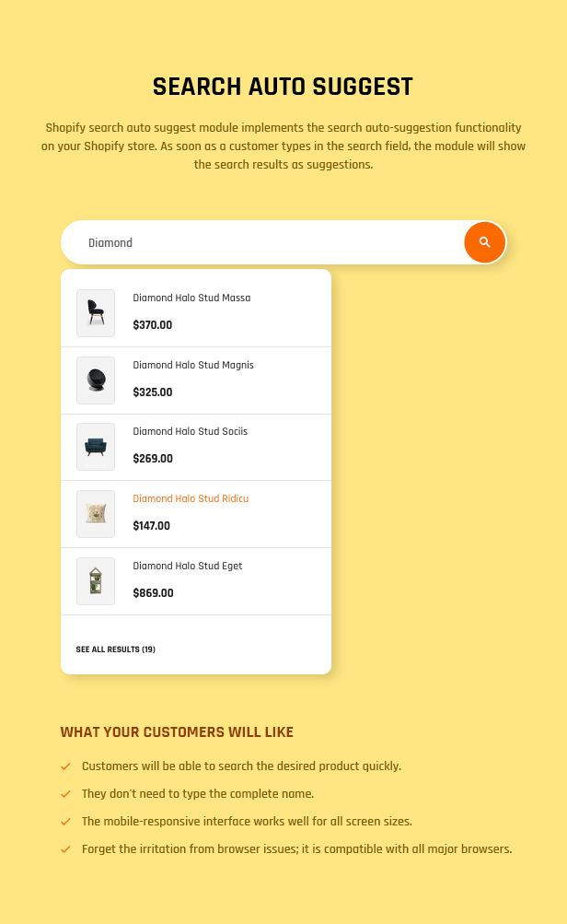Click See All Results (19) link
567x924 pixels.
tap(115, 649)
